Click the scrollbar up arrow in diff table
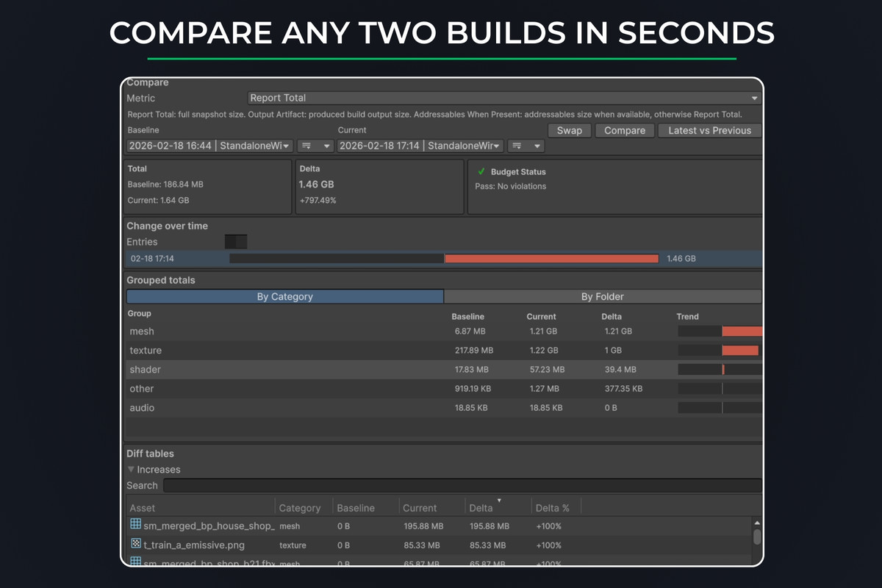 coord(757,522)
